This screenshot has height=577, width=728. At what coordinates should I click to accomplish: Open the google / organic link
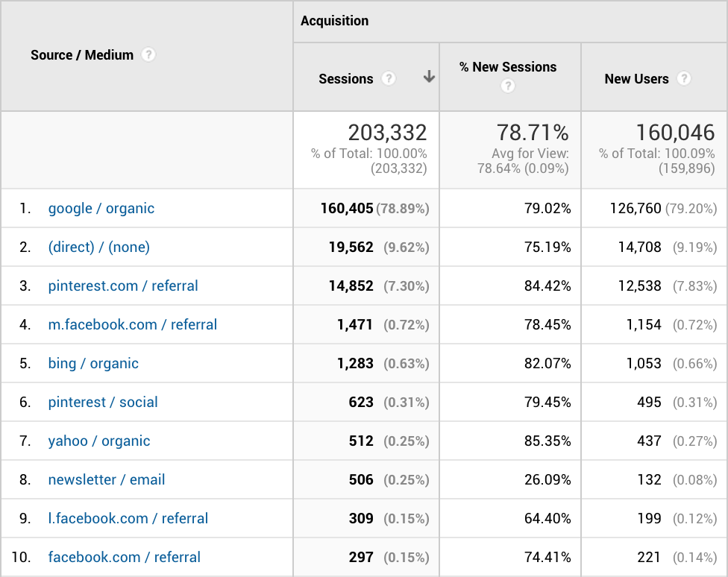point(101,209)
